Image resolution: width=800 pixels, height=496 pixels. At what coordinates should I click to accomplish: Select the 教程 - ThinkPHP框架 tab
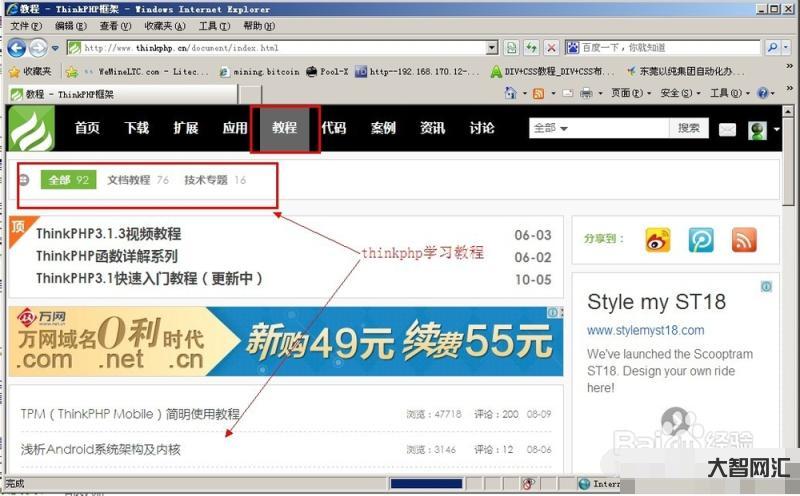point(122,94)
